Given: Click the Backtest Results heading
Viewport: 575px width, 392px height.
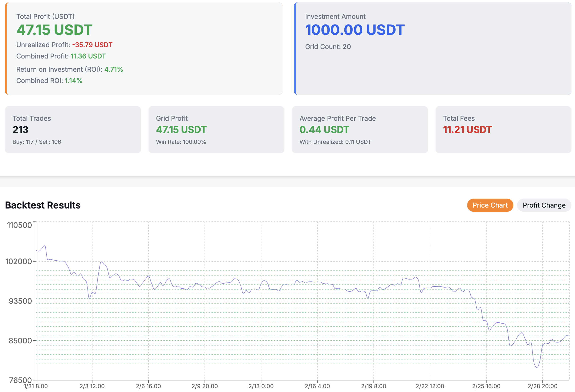Looking at the screenshot, I should [x=43, y=205].
